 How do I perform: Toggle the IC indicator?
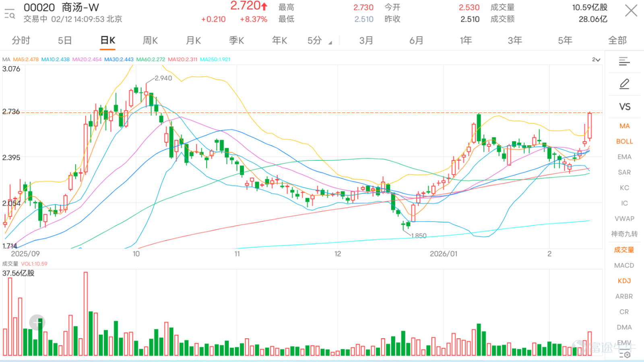(625, 203)
